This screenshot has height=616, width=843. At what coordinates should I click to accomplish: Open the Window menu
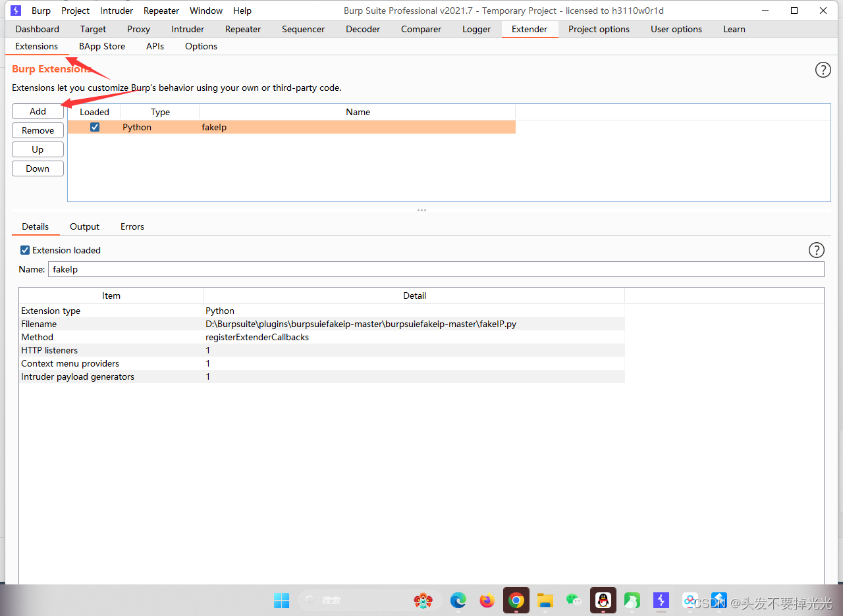click(x=205, y=11)
